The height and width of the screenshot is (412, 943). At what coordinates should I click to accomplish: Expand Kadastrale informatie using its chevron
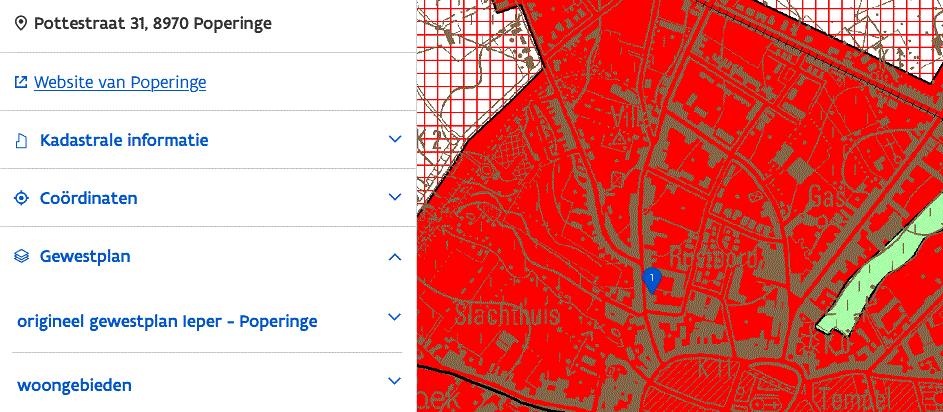[x=395, y=140]
